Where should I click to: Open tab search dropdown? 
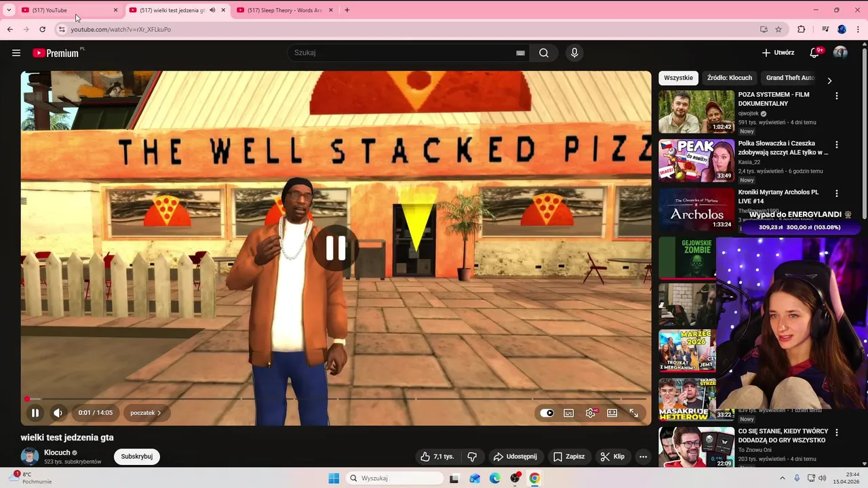coord(9,10)
